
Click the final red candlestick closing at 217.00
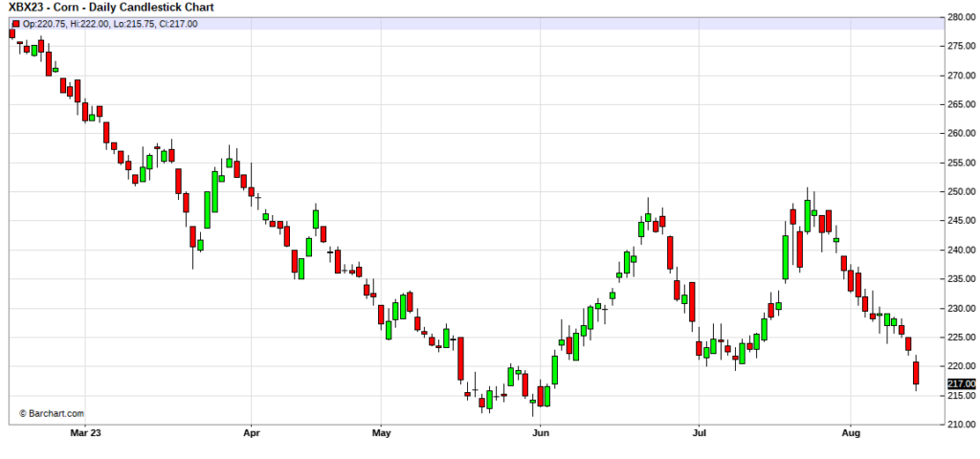pyautogui.click(x=916, y=373)
